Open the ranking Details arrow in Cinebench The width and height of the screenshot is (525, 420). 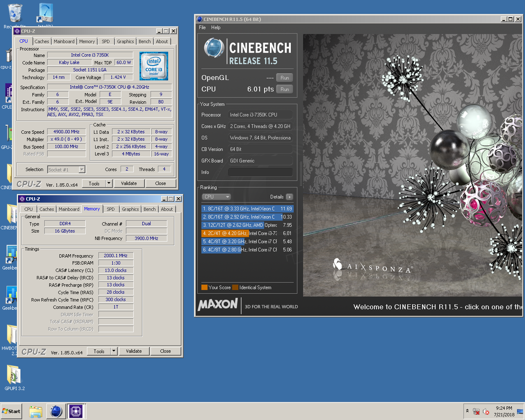click(289, 197)
